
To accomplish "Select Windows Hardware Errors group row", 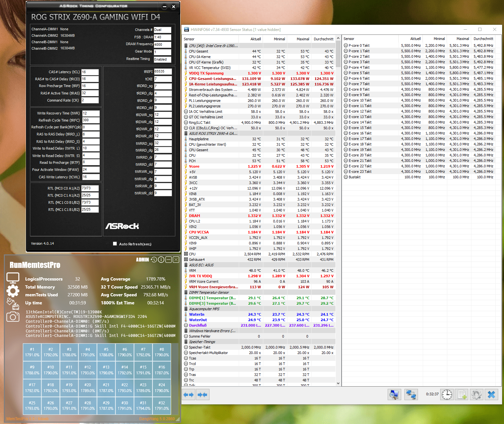I will coord(259,331).
